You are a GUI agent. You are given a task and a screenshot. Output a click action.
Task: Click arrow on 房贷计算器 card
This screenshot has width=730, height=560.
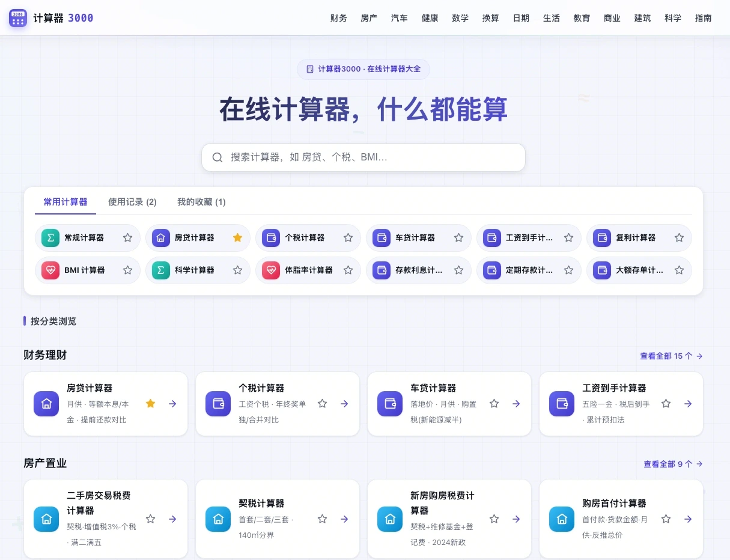pyautogui.click(x=172, y=404)
